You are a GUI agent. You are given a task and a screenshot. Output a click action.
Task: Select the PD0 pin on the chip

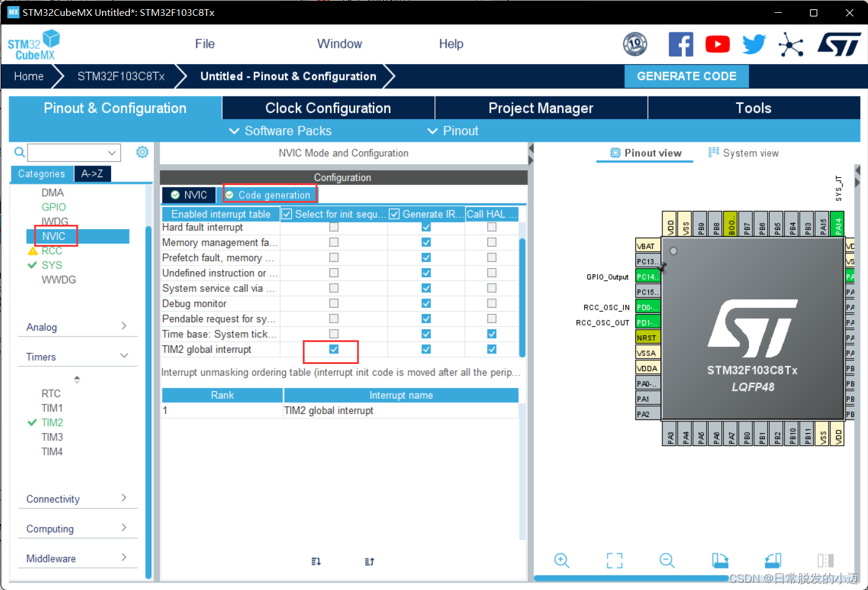tap(648, 307)
